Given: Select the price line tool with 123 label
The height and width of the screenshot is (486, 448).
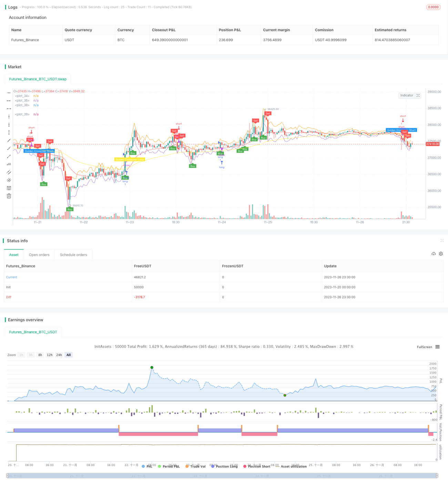Looking at the screenshot, I should coord(9,164).
